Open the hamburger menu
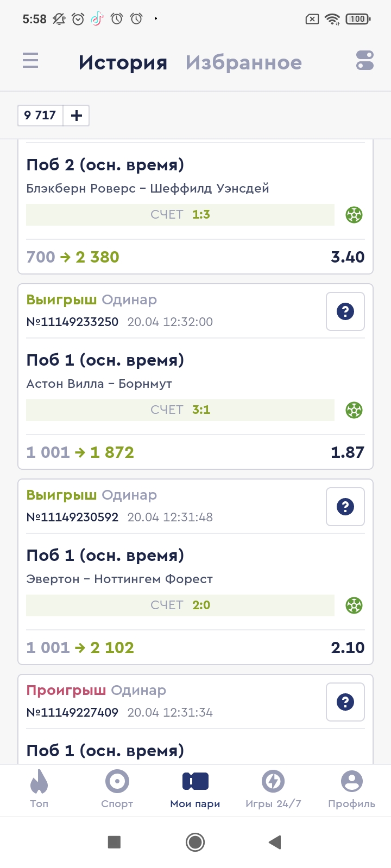Image resolution: width=391 pixels, height=868 pixels. (x=30, y=60)
